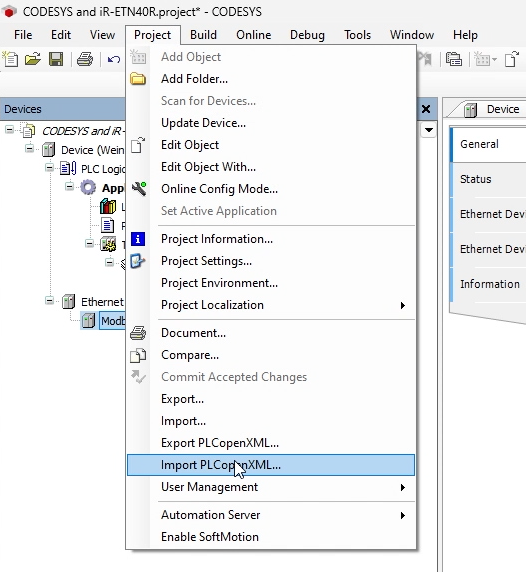Open Project Environment... entry
The image size is (526, 572).
click(271, 283)
